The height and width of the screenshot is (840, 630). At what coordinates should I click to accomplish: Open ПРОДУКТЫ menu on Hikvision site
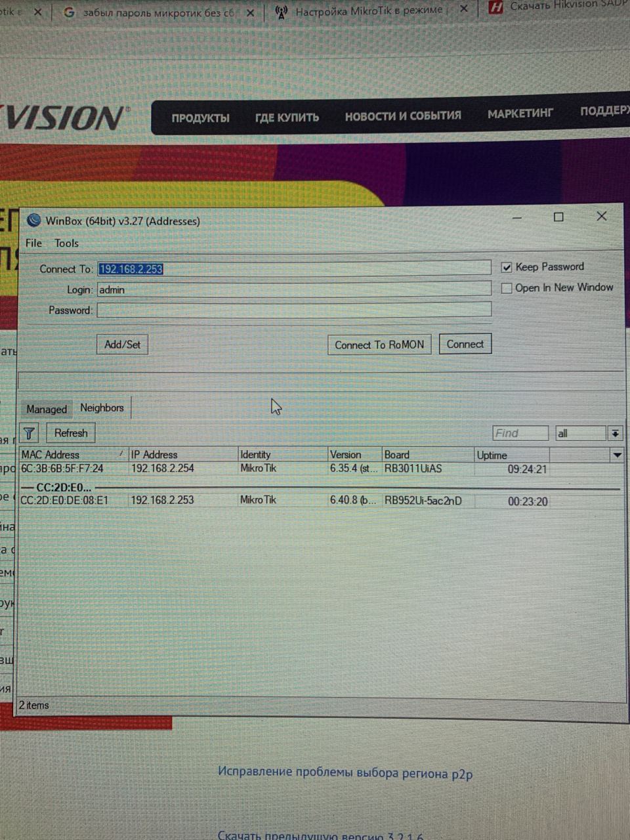(x=200, y=118)
